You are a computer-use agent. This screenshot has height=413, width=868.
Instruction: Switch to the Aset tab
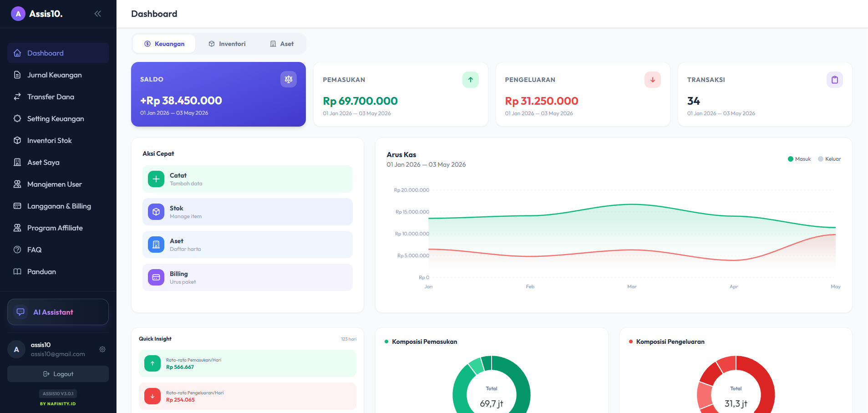(x=282, y=44)
